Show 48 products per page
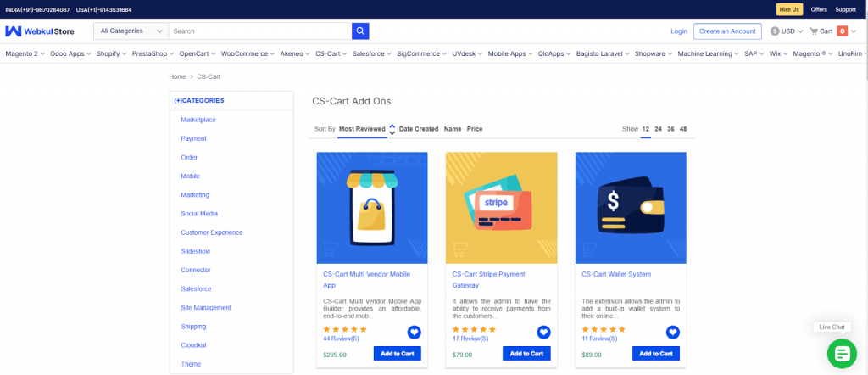Image resolution: width=868 pixels, height=375 pixels. pyautogui.click(x=683, y=129)
